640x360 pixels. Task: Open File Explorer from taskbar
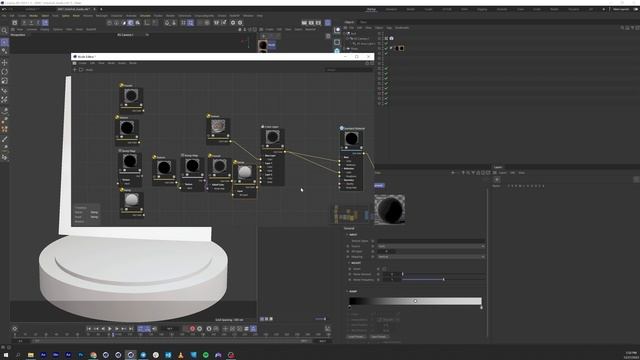coord(31,355)
